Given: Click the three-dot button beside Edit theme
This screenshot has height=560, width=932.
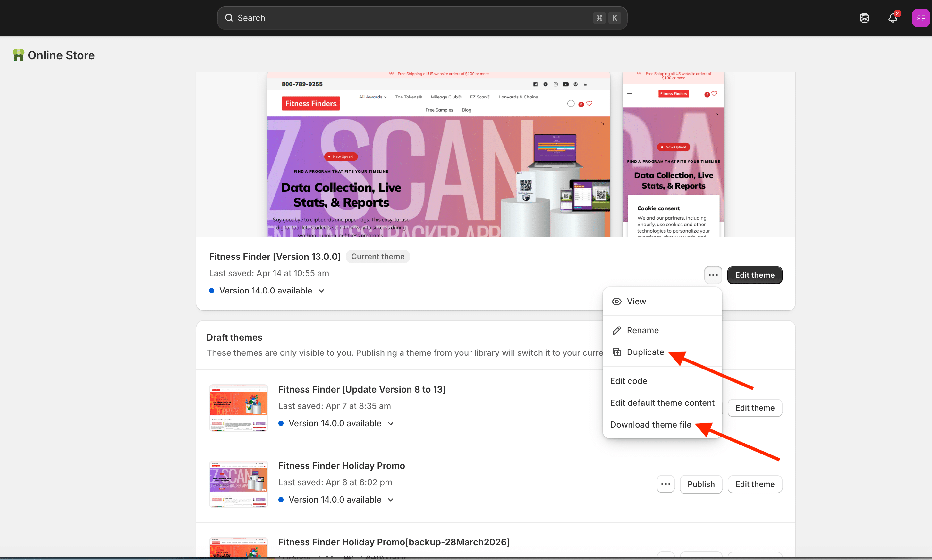Looking at the screenshot, I should 713,275.
